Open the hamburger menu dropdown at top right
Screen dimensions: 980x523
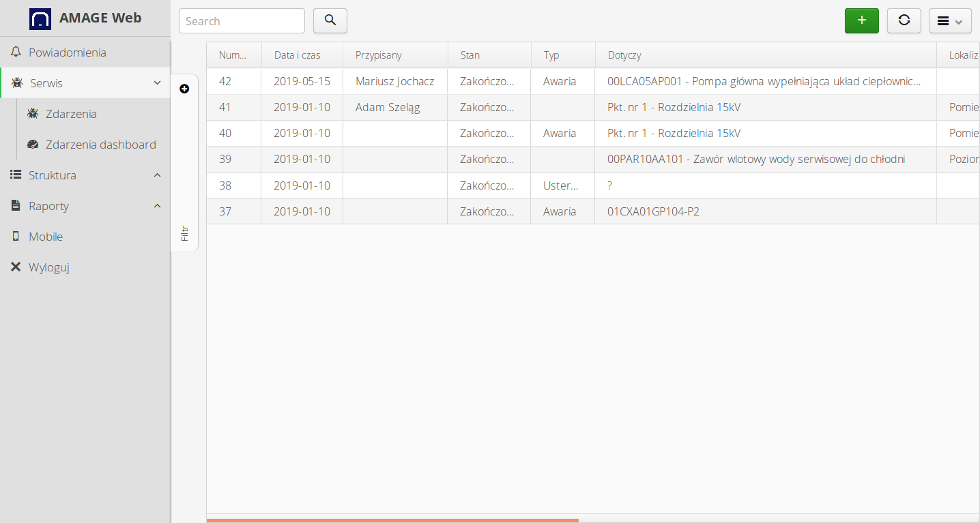950,20
